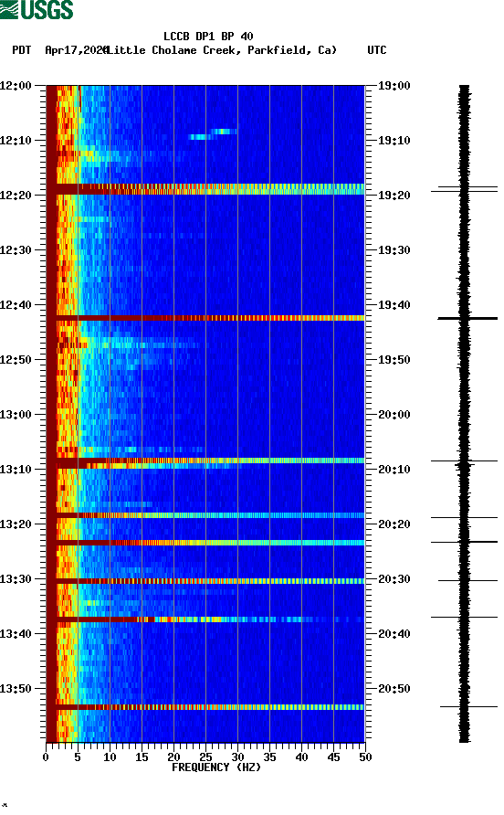Click the broadband spectrogram band near 13:08
The width and height of the screenshot is (504, 815).
[x=205, y=460]
